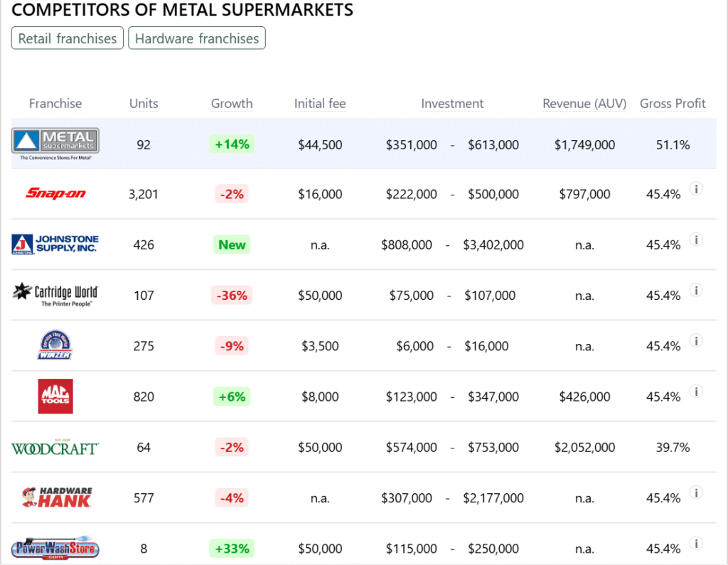Select the 820 units value

point(144,397)
